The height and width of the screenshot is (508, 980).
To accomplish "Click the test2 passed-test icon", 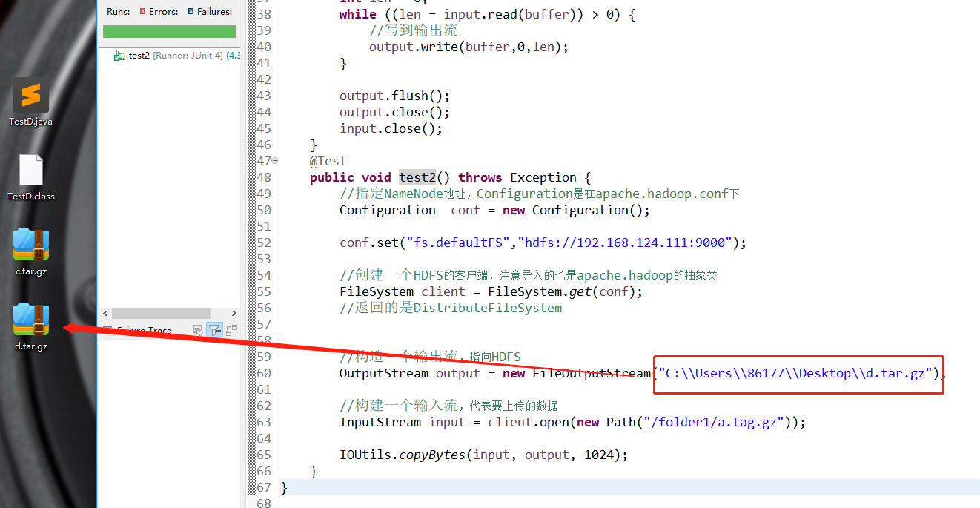I will pos(119,55).
